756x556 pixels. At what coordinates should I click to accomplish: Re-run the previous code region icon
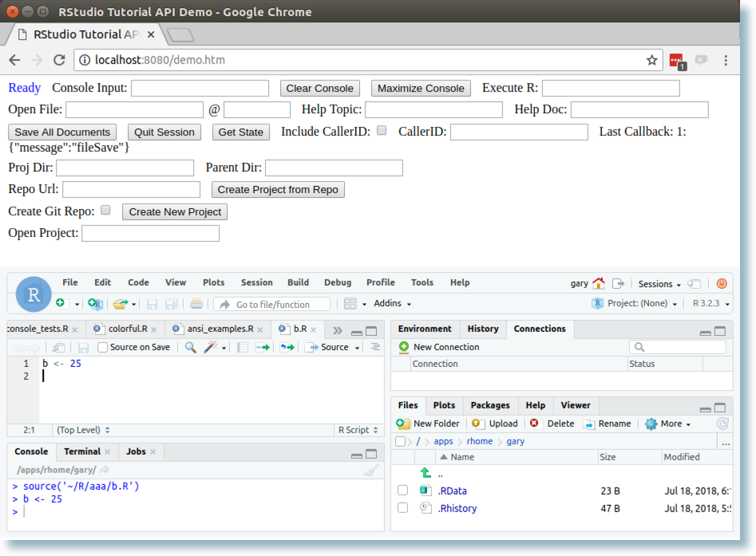(x=287, y=347)
